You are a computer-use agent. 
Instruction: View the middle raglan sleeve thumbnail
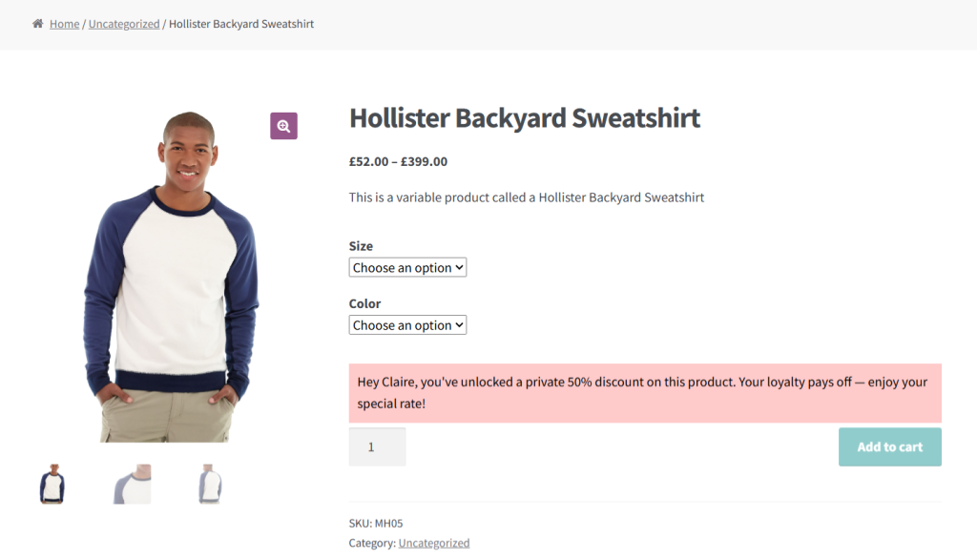click(131, 484)
